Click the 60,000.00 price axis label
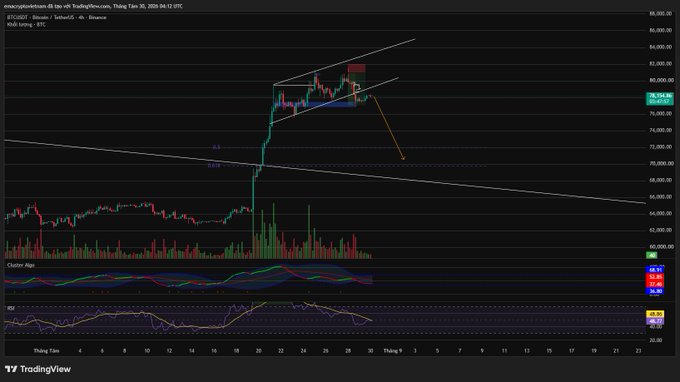The width and height of the screenshot is (680, 382). click(x=661, y=247)
